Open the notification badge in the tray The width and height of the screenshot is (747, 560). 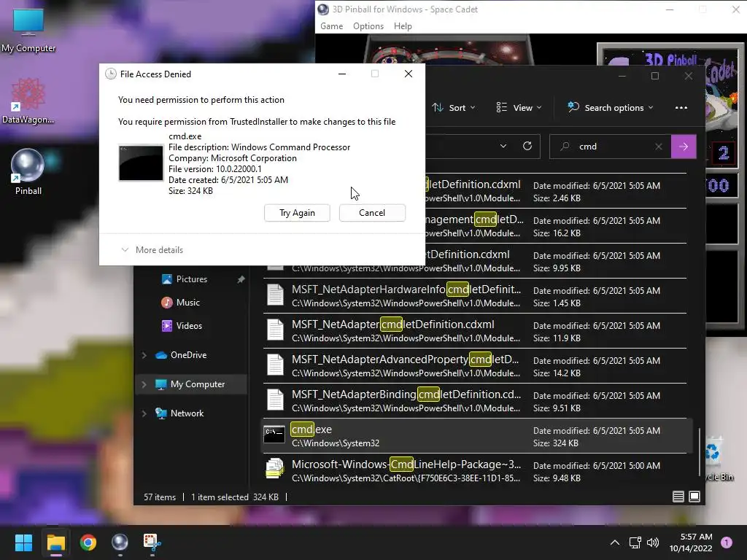click(x=727, y=542)
